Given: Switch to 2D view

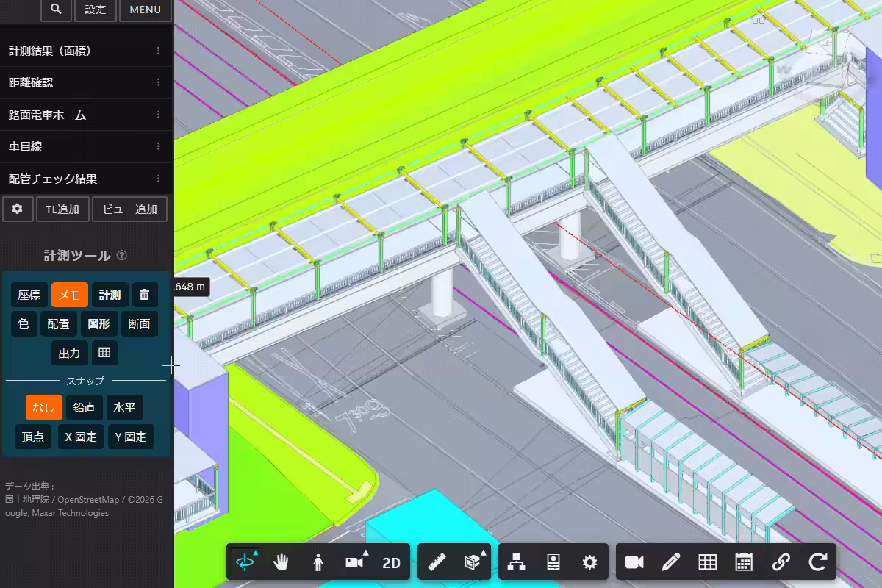Looking at the screenshot, I should point(391,563).
